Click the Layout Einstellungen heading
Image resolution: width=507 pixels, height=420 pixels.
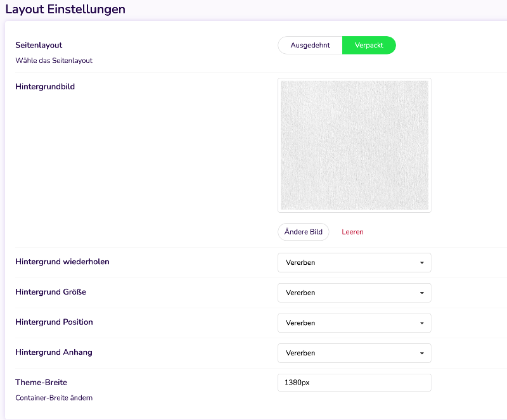65,9
